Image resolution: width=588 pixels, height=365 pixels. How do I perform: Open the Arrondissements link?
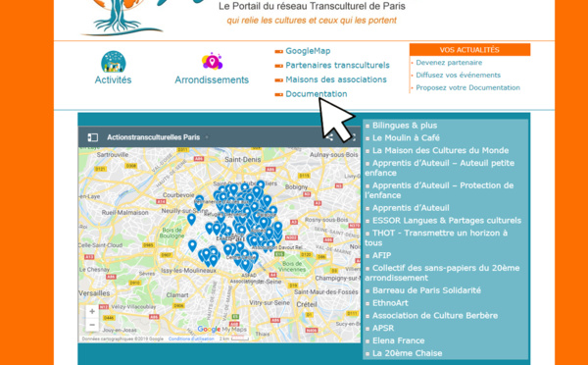[212, 80]
